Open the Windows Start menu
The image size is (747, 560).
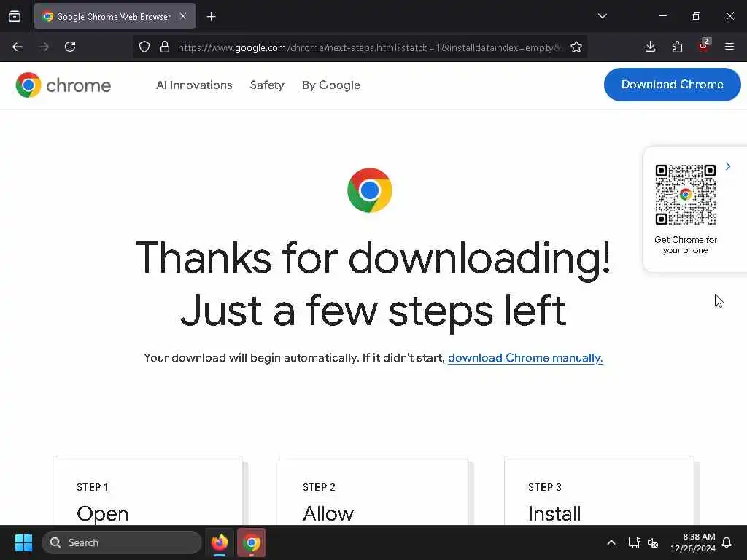coord(23,542)
